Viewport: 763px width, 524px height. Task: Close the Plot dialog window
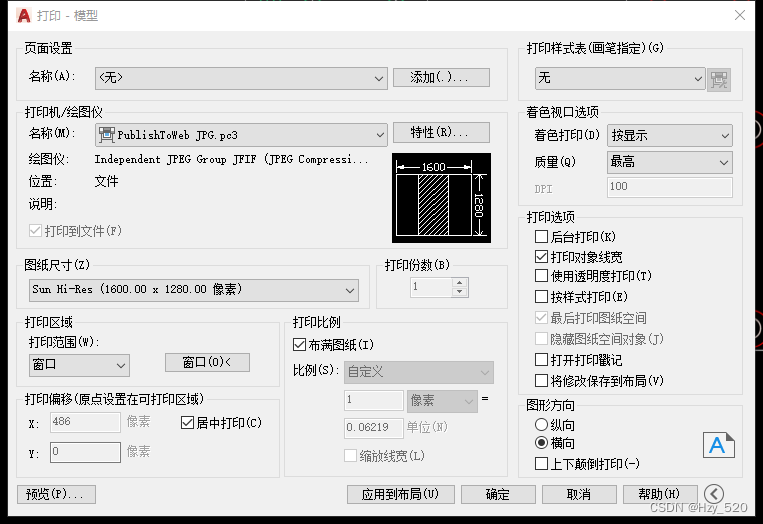pyautogui.click(x=740, y=15)
